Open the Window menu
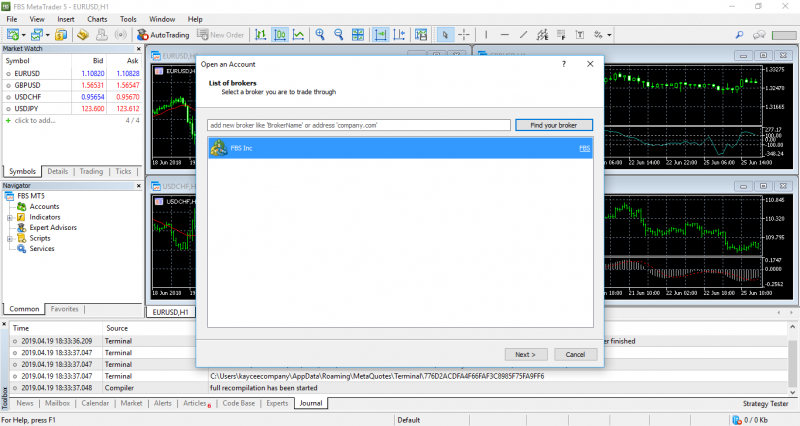The height and width of the screenshot is (426, 800). click(x=162, y=19)
